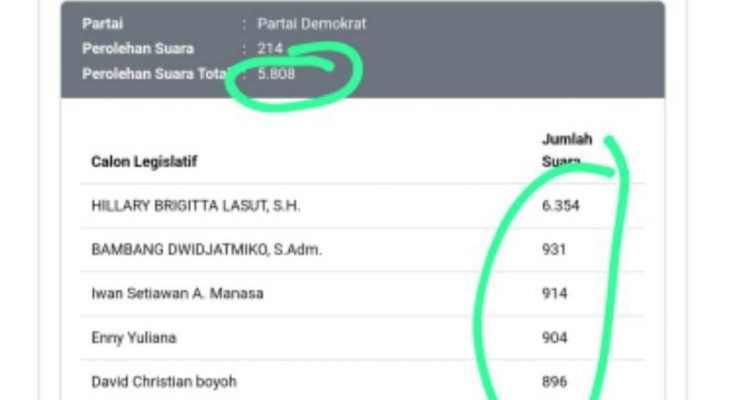Click the vote count 931
This screenshot has width=735, height=400.
click(x=554, y=249)
